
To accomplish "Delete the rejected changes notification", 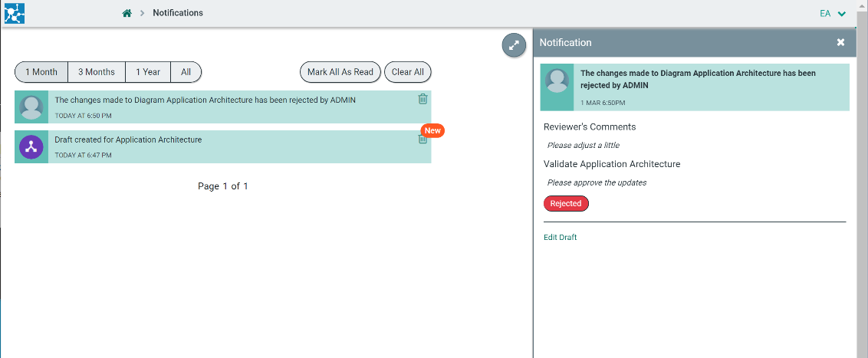I will click(x=423, y=99).
